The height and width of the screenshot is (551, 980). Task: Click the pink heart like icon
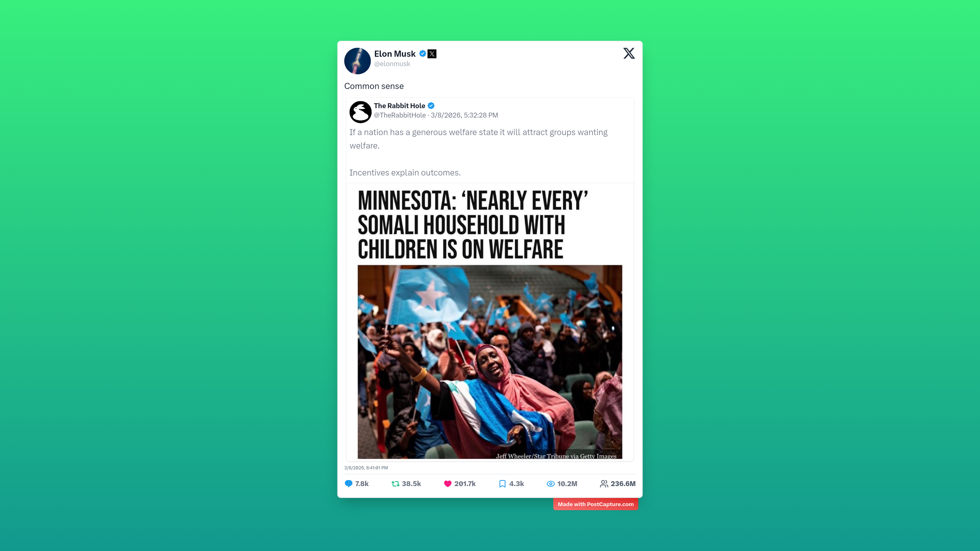[448, 484]
